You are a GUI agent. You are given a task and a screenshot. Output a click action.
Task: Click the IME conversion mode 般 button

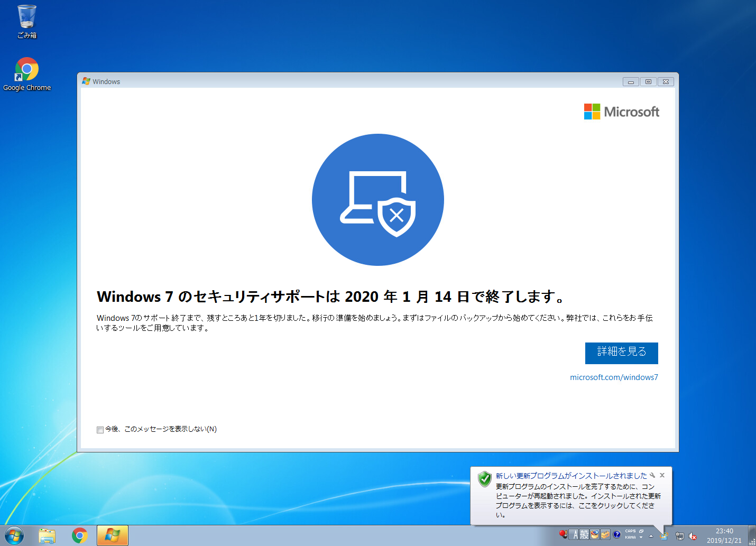click(584, 534)
